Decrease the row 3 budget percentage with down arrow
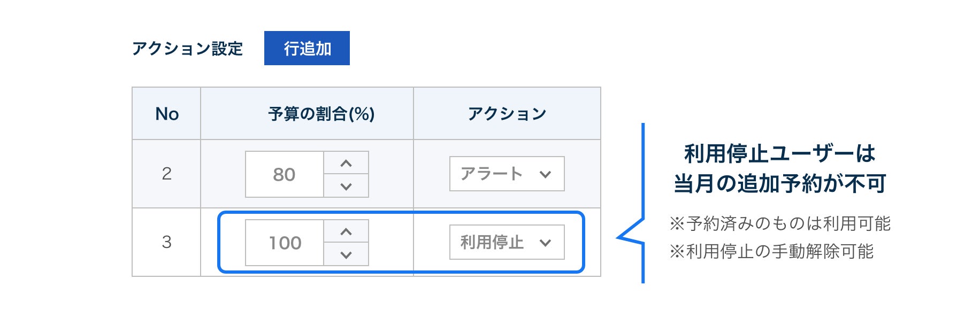Image resolution: width=980 pixels, height=310 pixels. pyautogui.click(x=346, y=254)
